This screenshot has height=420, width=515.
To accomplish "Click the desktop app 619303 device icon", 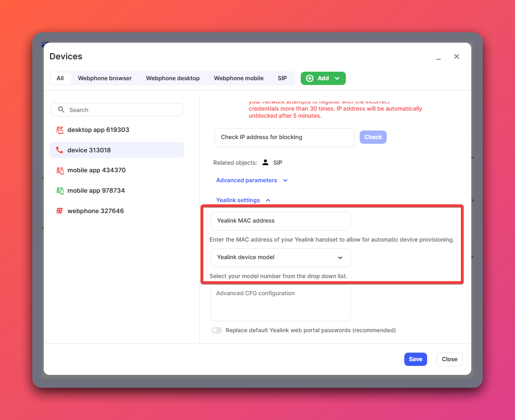I will point(60,130).
